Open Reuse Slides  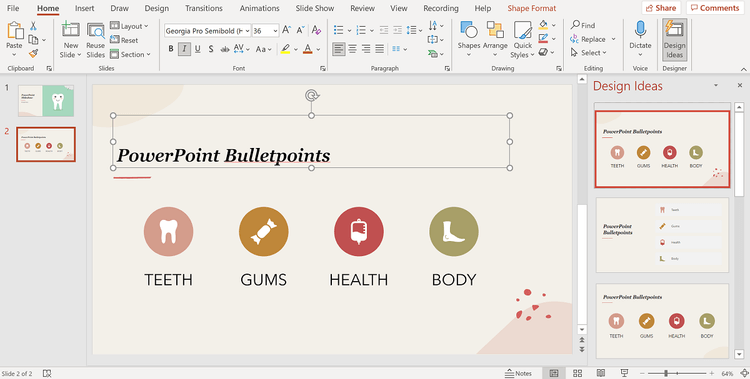pos(96,40)
